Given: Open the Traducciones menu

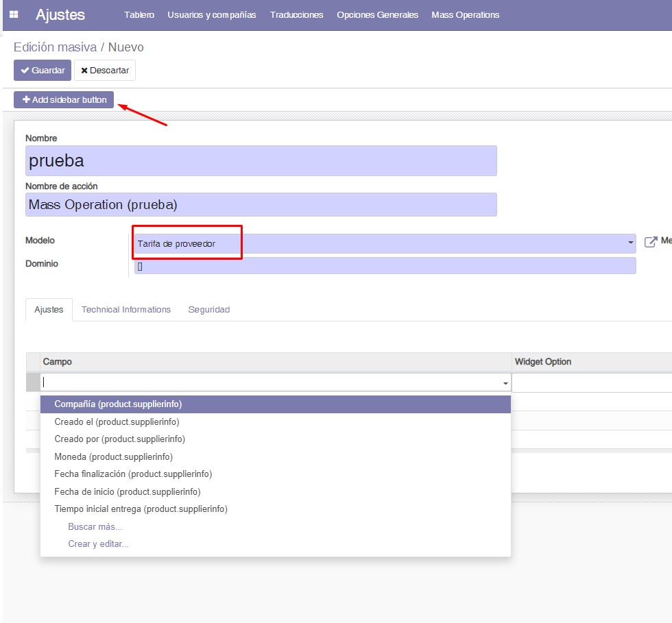Looking at the screenshot, I should [x=296, y=15].
